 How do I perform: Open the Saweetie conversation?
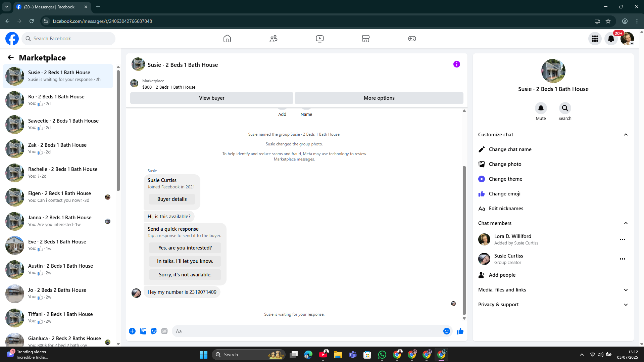click(58, 125)
